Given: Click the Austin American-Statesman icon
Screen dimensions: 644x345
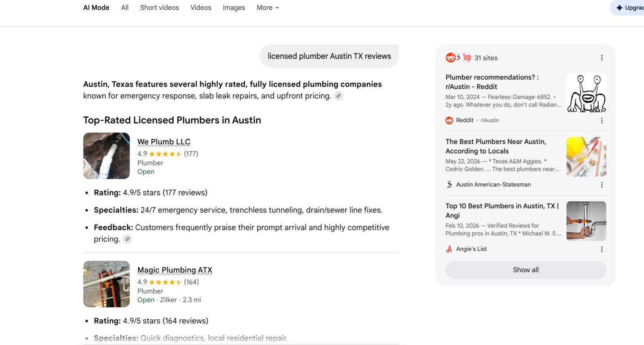Looking at the screenshot, I should (449, 185).
